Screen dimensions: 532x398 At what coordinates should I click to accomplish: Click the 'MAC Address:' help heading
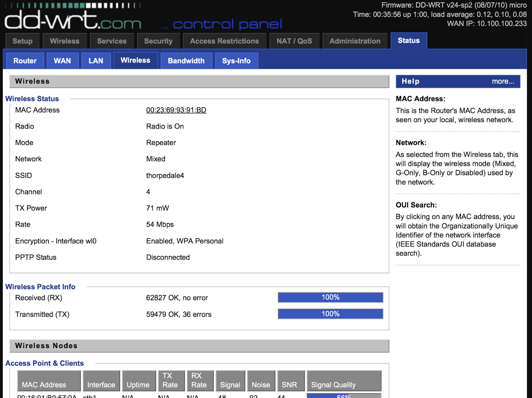coord(420,99)
